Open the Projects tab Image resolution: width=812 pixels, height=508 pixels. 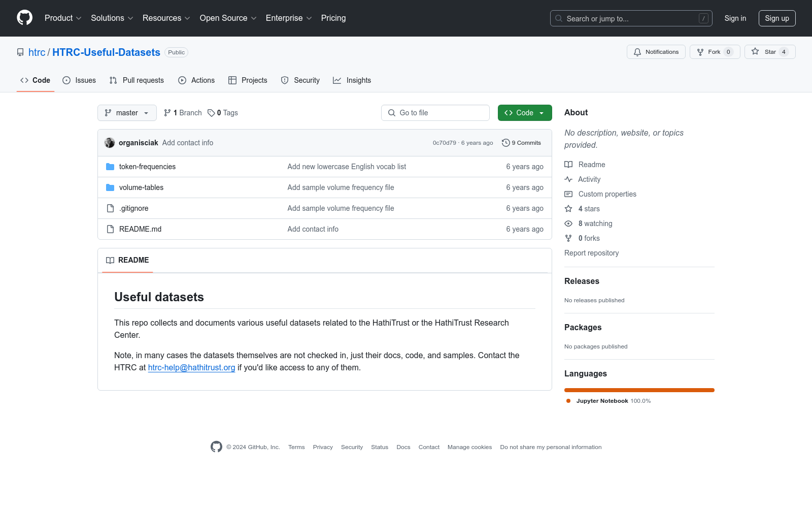(x=248, y=80)
